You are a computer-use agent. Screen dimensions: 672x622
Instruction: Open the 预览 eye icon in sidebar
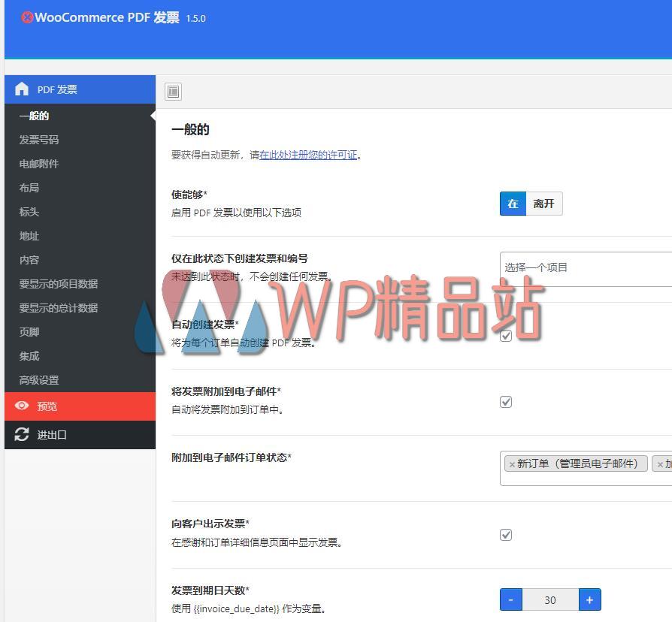click(22, 406)
